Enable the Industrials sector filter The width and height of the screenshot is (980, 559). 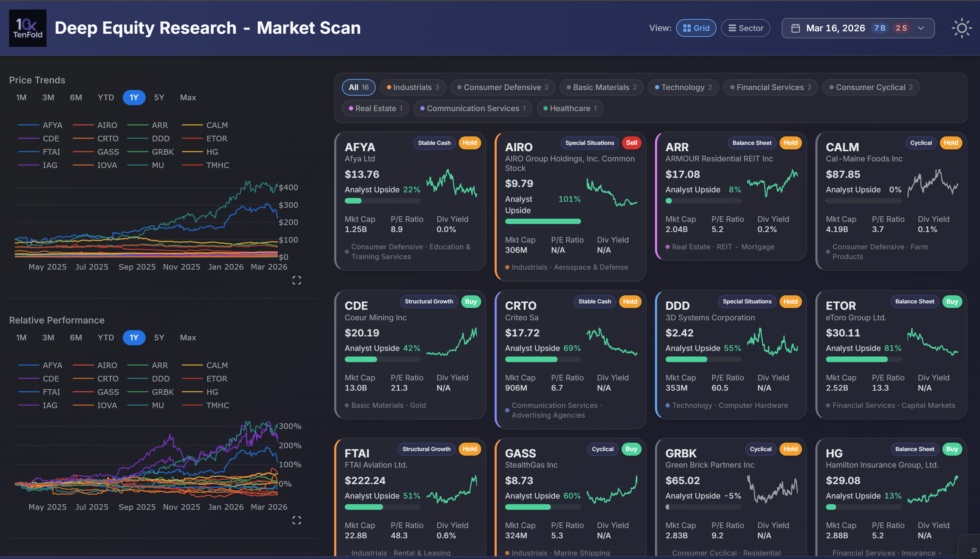click(412, 87)
